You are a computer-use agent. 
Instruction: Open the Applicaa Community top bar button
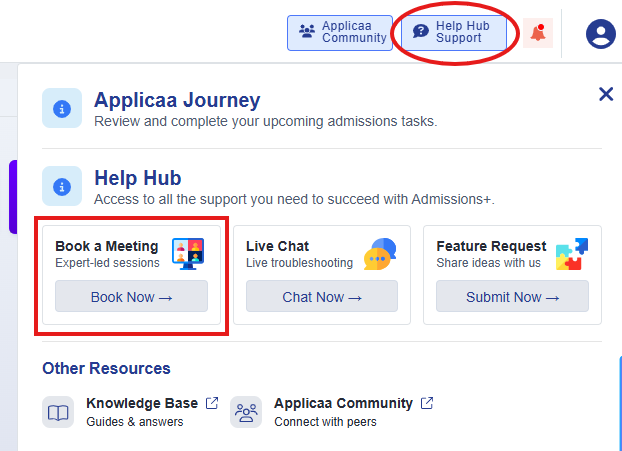(x=340, y=33)
